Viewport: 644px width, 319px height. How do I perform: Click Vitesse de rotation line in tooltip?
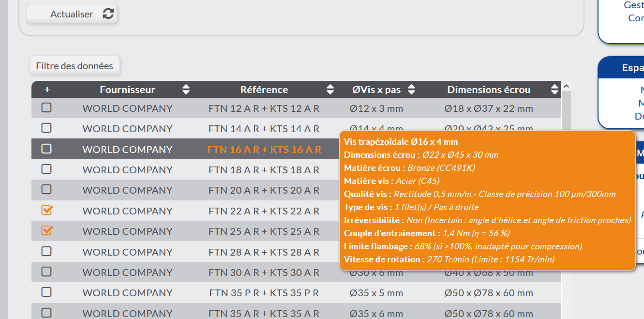[449, 259]
